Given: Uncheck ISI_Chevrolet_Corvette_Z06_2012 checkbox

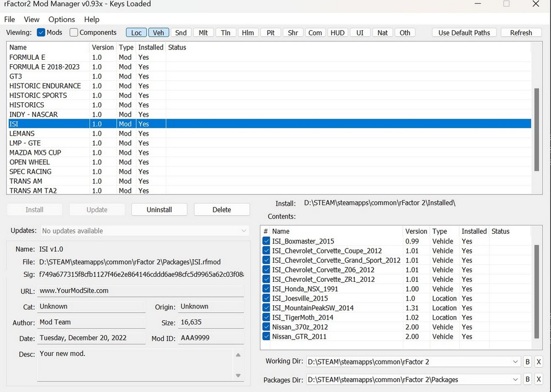Looking at the screenshot, I should (x=266, y=269).
